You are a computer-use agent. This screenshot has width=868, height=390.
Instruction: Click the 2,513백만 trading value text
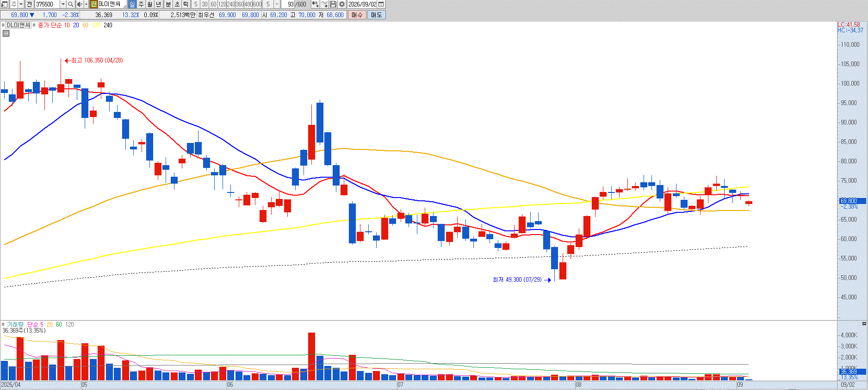(x=183, y=15)
